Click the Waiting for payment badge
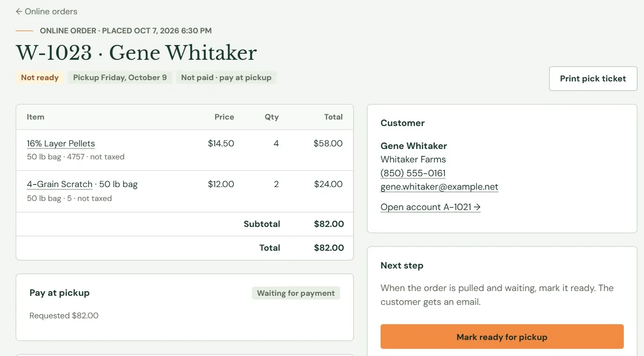This screenshot has width=644, height=356. click(296, 293)
